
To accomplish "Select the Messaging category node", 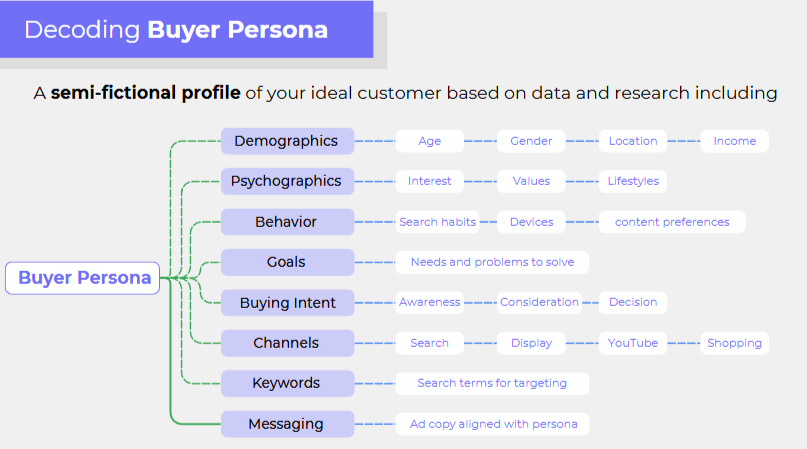I will (x=287, y=424).
